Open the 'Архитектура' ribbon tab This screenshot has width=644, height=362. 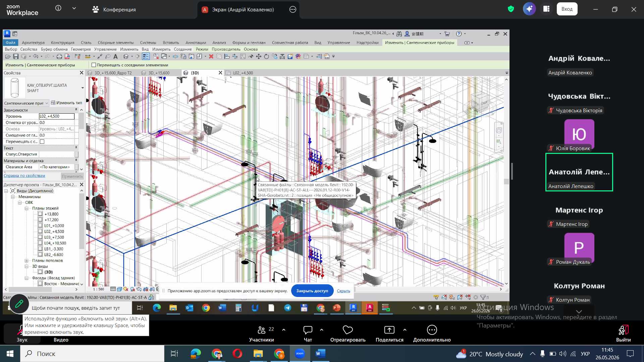(33, 43)
